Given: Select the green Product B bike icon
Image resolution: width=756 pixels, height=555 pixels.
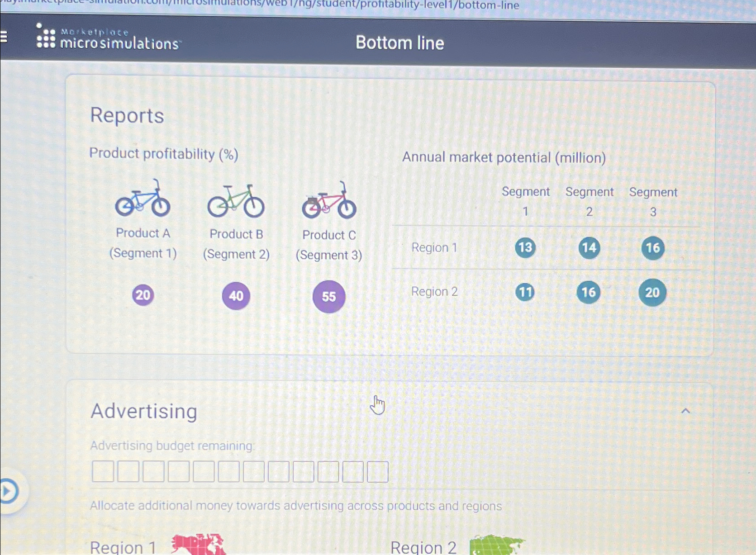Looking at the screenshot, I should pos(236,200).
